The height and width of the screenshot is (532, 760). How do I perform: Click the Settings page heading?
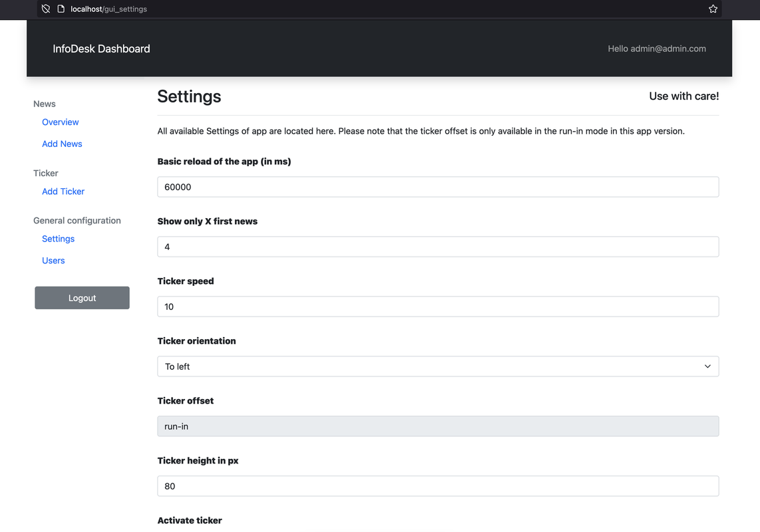click(x=189, y=96)
